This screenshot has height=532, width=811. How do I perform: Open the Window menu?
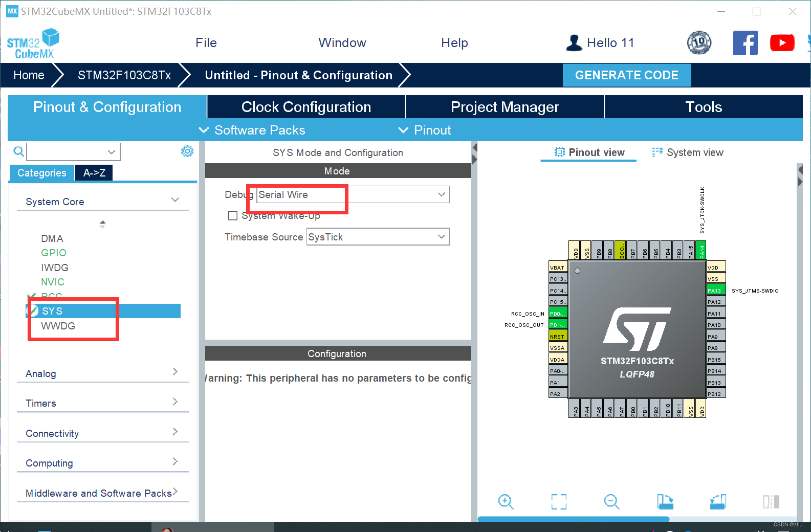click(x=342, y=43)
